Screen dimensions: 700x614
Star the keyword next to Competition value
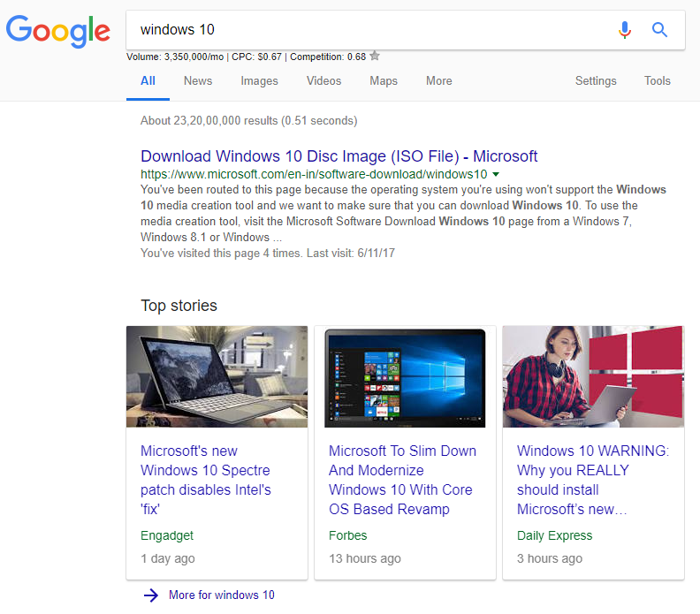375,56
